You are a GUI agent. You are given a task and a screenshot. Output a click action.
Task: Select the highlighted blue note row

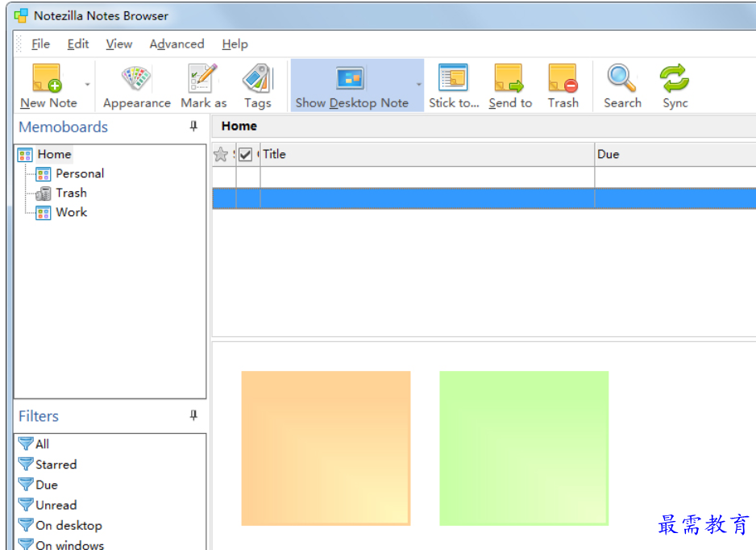484,198
